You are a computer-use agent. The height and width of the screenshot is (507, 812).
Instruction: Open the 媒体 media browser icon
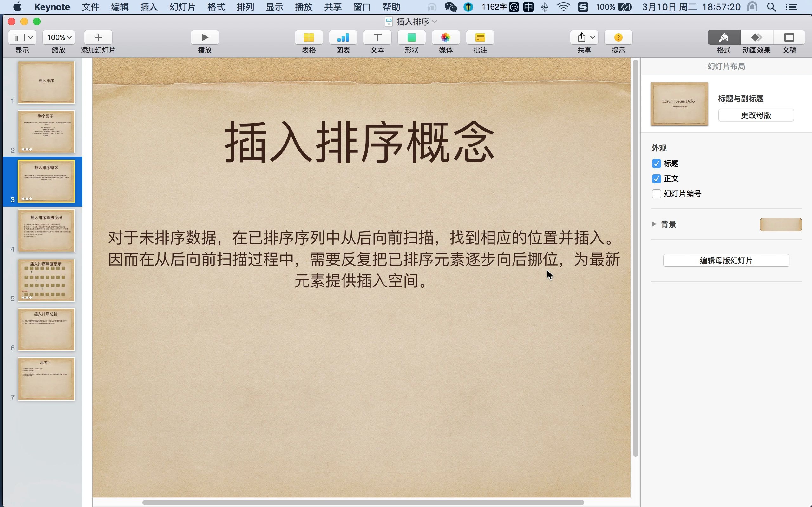tap(445, 38)
